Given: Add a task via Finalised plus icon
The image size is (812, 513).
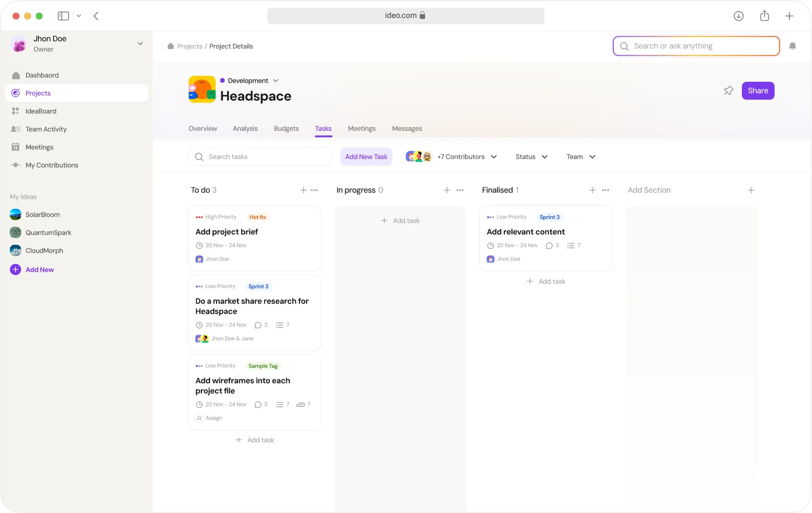Looking at the screenshot, I should tap(593, 190).
